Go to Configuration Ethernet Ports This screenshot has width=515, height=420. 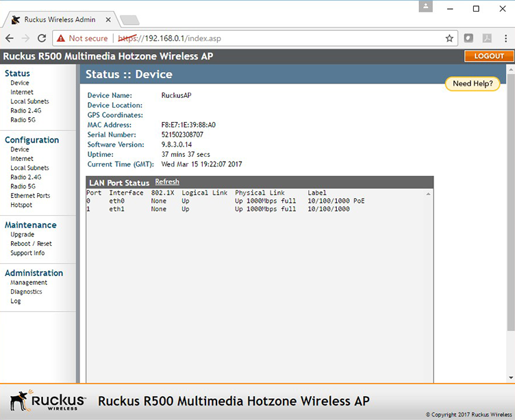pos(30,196)
